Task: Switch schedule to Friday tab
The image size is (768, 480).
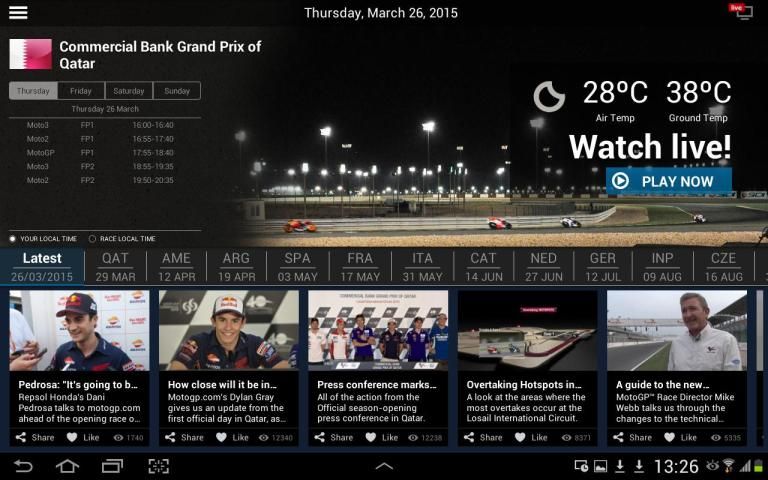Action: tap(81, 91)
